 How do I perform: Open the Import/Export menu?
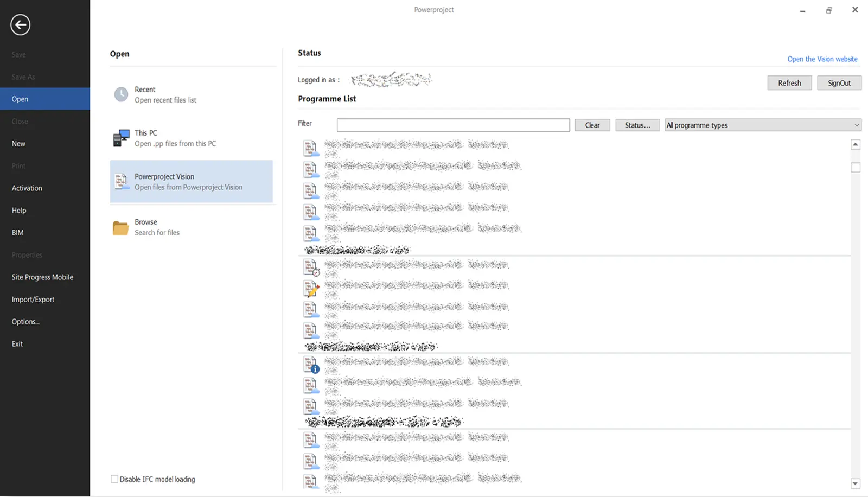(33, 300)
